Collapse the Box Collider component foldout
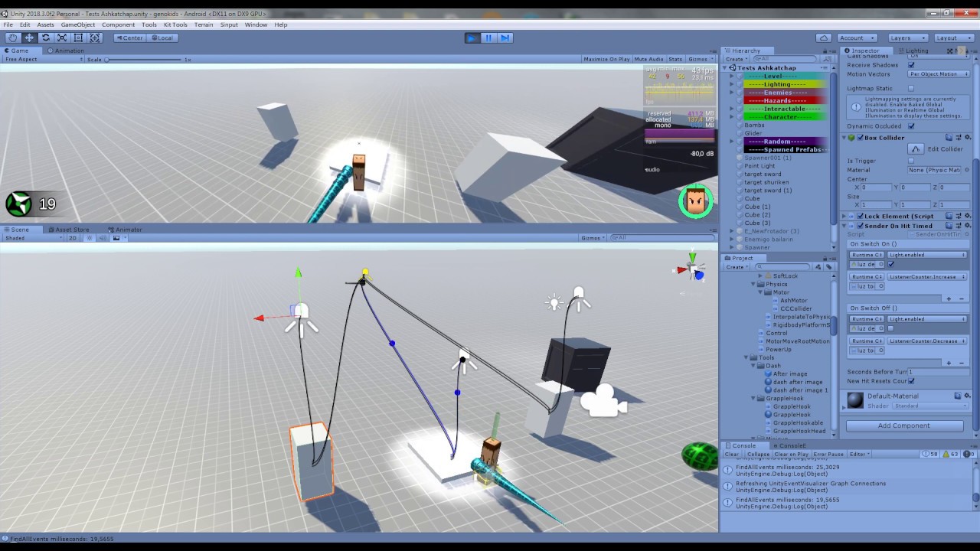The image size is (980, 551). (x=844, y=138)
